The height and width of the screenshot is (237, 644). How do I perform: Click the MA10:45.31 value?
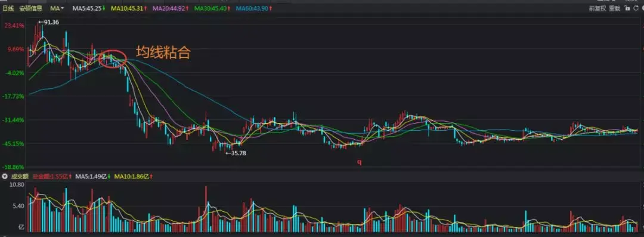[129, 8]
